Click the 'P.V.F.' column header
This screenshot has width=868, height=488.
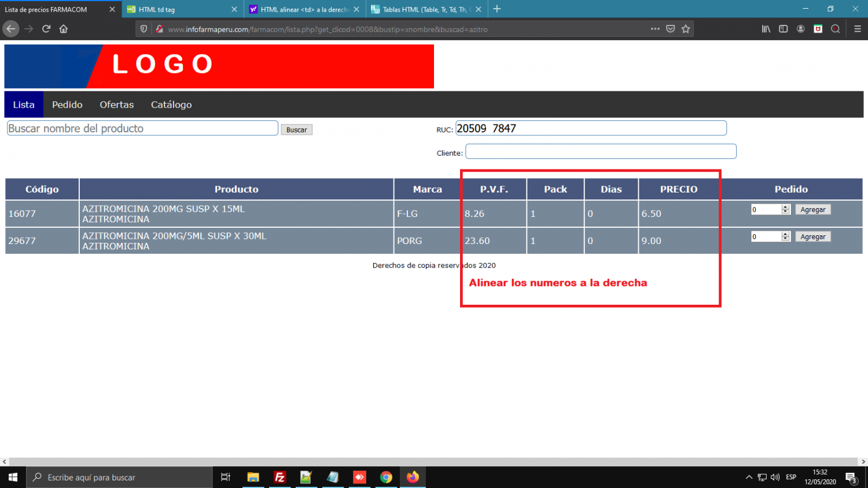(494, 189)
